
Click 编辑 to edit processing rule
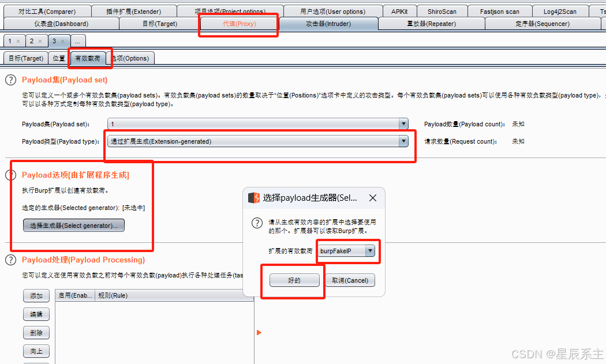(x=36, y=314)
